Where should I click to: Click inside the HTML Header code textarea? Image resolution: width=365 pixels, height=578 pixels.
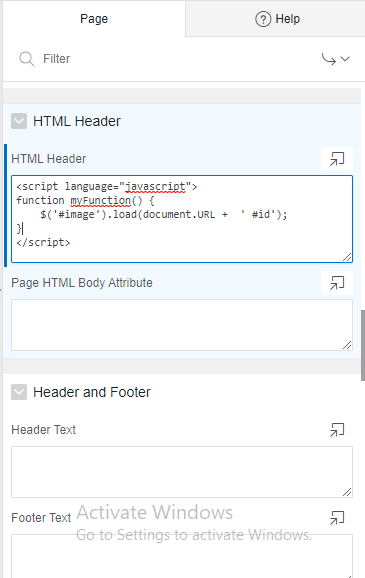coord(182,219)
